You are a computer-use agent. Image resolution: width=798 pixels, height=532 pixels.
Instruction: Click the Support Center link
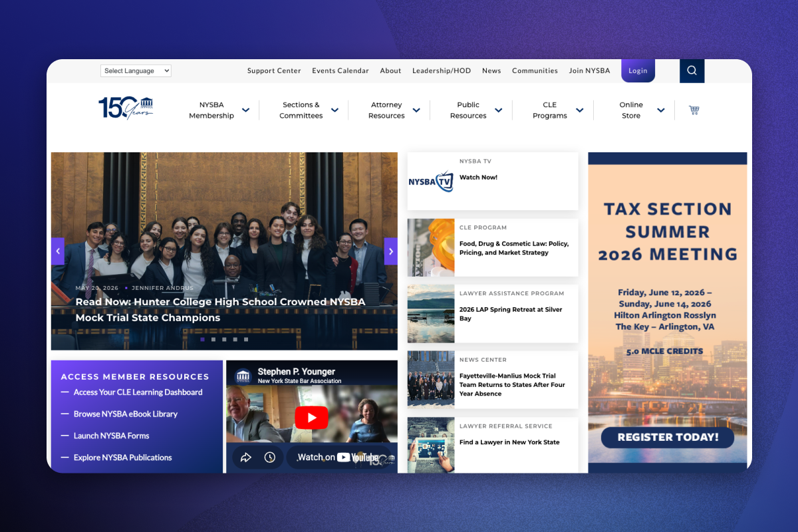[274, 70]
